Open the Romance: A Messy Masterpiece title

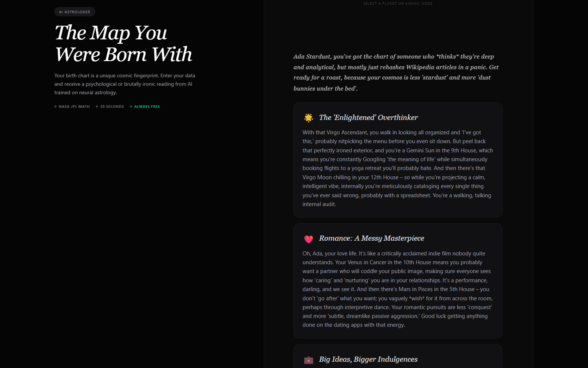pos(372,238)
